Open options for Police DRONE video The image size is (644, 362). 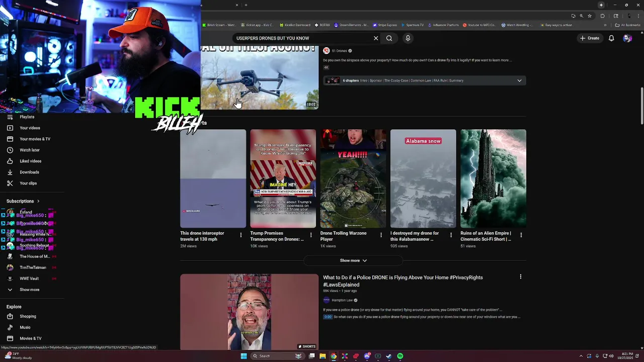pos(520,277)
